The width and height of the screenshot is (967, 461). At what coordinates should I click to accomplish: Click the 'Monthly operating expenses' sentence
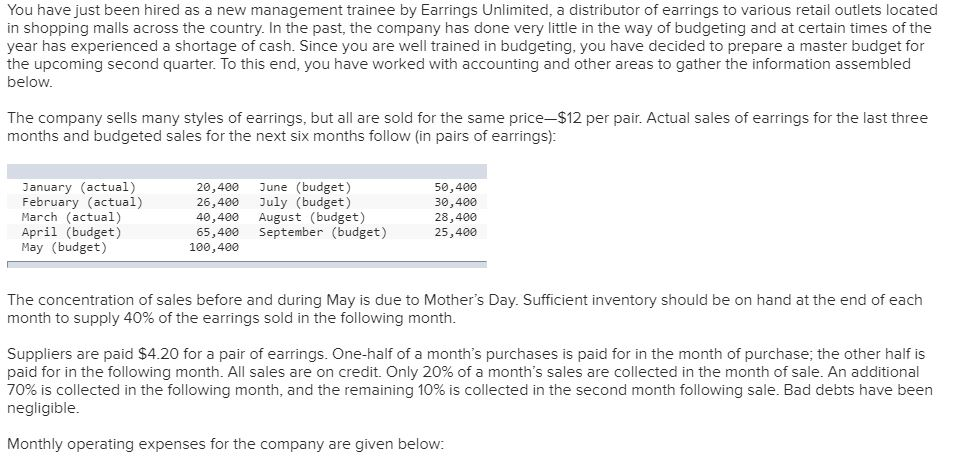(x=225, y=444)
